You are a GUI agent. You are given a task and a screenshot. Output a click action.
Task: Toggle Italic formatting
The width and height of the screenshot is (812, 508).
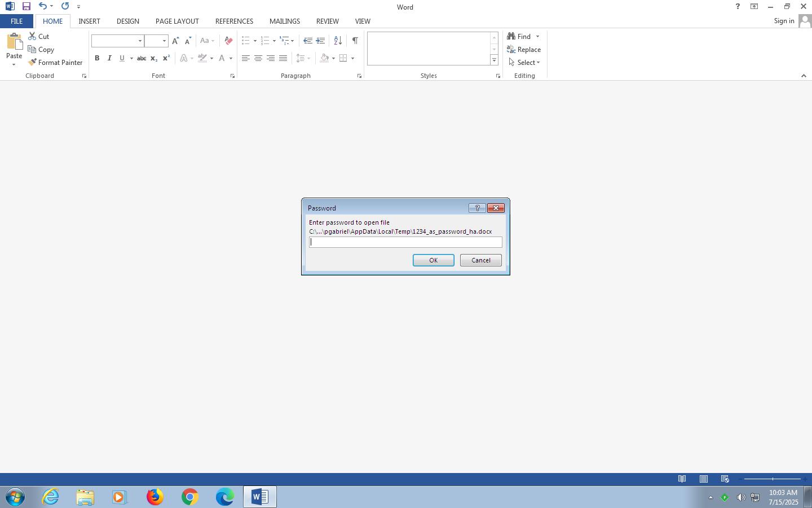(109, 58)
